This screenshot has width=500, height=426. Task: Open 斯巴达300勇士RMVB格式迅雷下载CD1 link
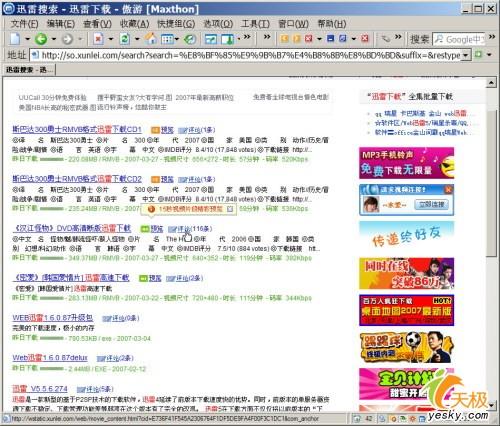tap(77, 130)
